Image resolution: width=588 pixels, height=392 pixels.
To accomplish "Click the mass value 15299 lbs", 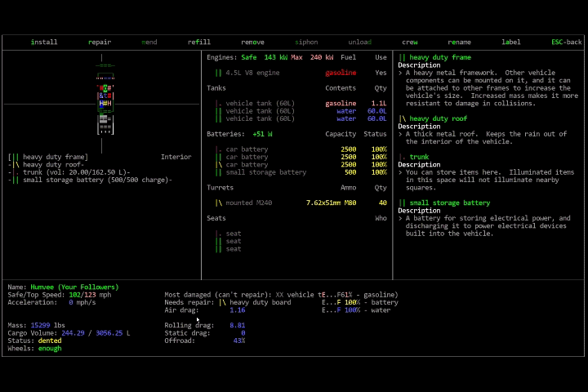I will [47, 325].
